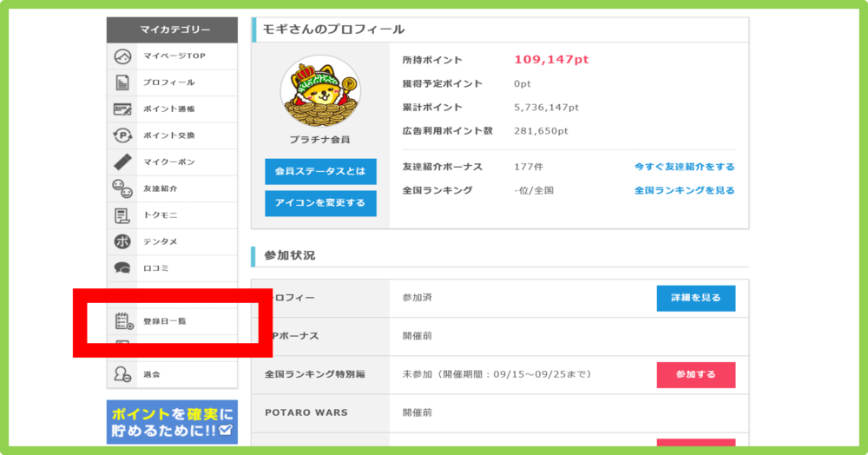Screen dimensions: 868x455
Task: Click the 未参加 period text
Action: coord(496,375)
